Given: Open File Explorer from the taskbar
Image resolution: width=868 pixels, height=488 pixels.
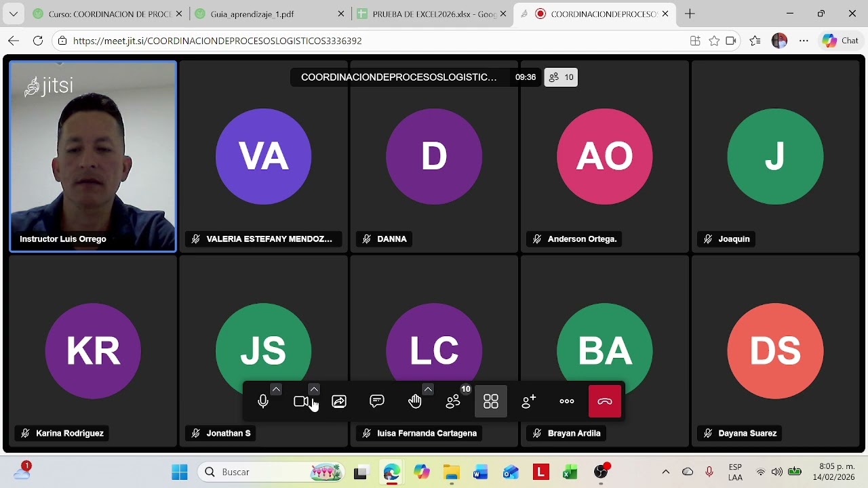Looking at the screenshot, I should pyautogui.click(x=452, y=472).
